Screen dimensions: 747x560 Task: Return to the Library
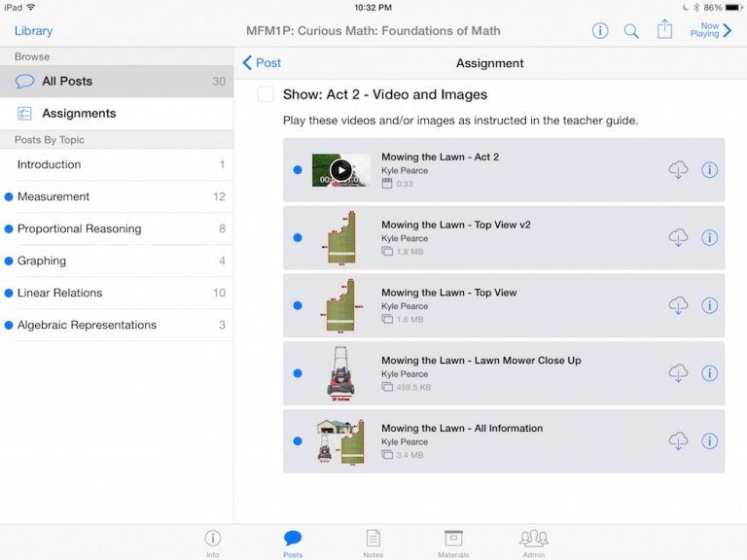33,31
